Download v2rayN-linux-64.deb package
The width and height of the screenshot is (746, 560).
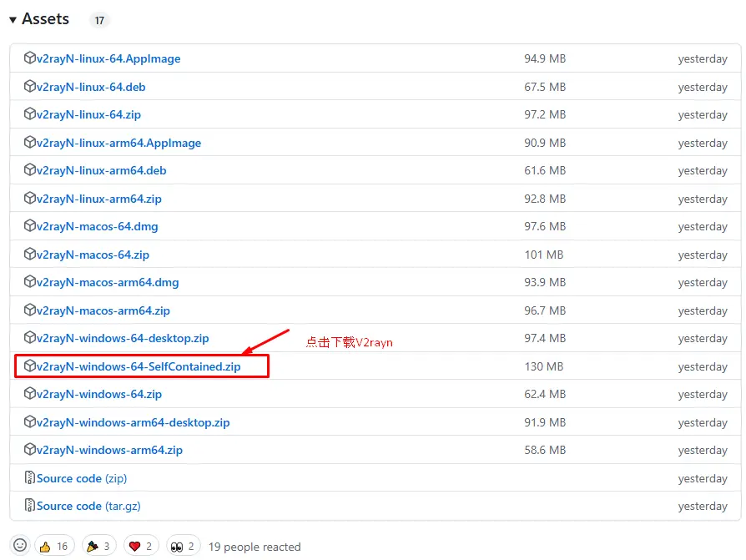click(x=91, y=87)
